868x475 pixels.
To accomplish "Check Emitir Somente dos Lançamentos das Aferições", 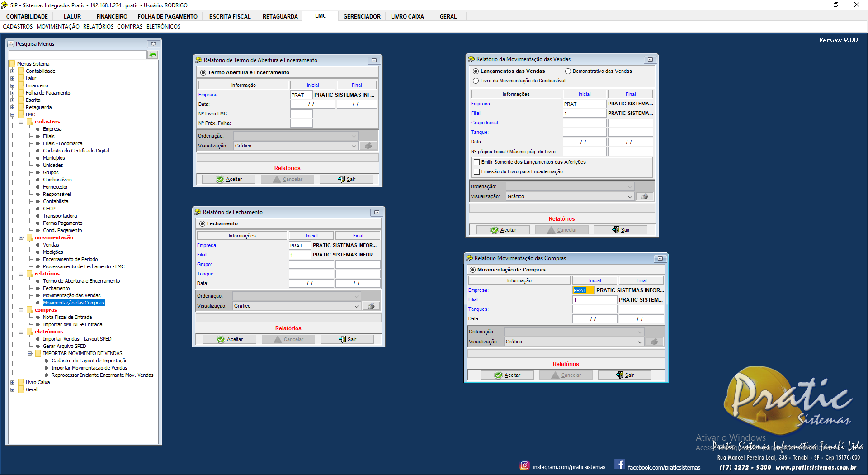I will pos(476,162).
